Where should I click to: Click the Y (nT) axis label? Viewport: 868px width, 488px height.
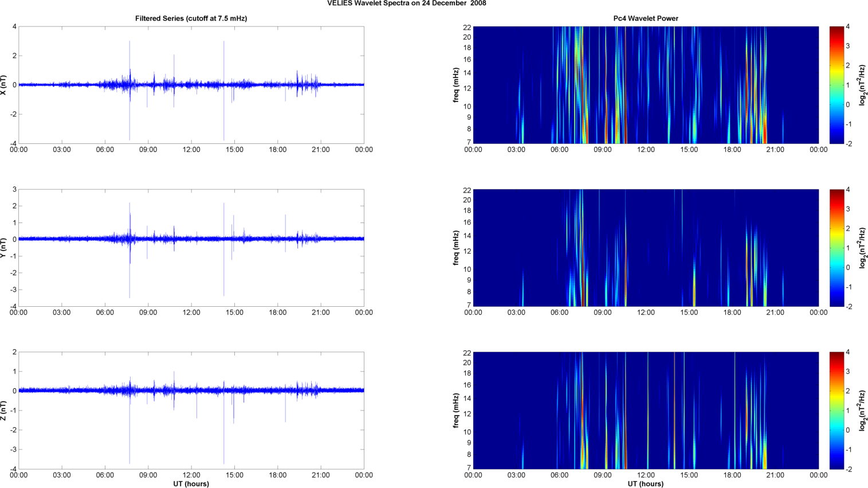click(x=4, y=248)
